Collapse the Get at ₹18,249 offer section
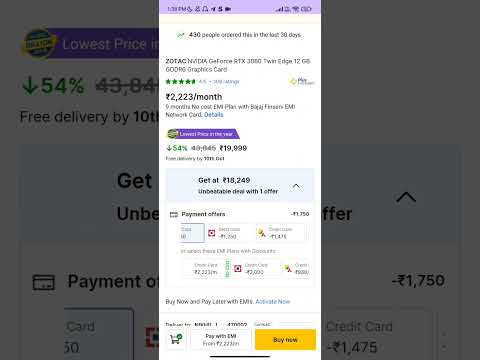This screenshot has height=360, width=480. click(x=296, y=186)
